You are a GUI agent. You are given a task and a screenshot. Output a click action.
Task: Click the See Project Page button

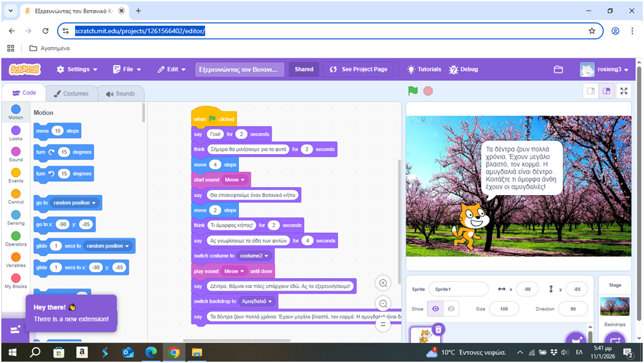click(358, 70)
